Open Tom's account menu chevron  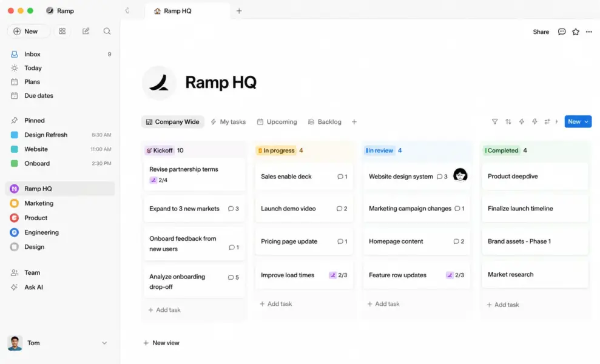click(x=104, y=343)
